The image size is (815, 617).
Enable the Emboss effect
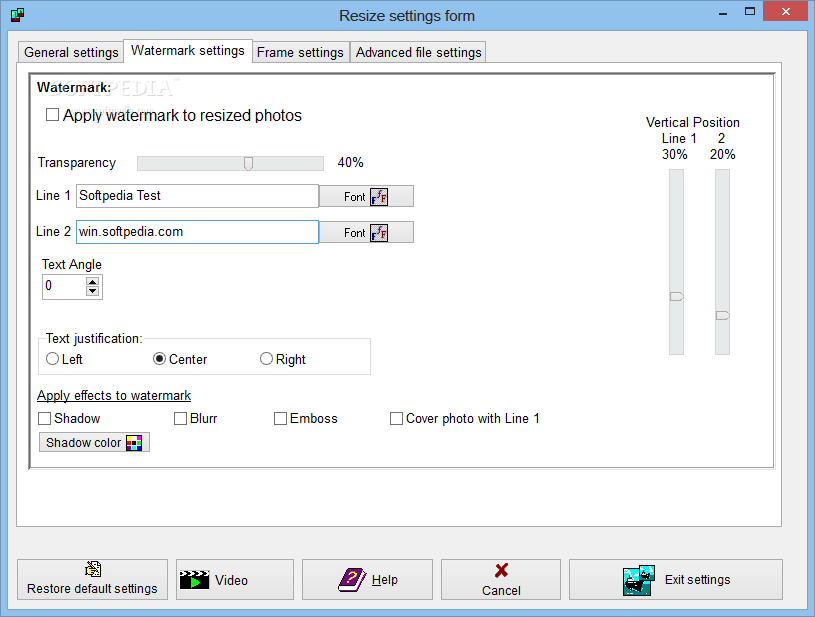coord(280,418)
